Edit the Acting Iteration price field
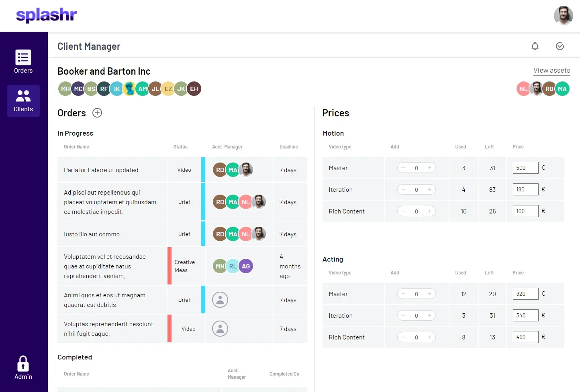Screen dimensions: 580x392 pyautogui.click(x=525, y=315)
